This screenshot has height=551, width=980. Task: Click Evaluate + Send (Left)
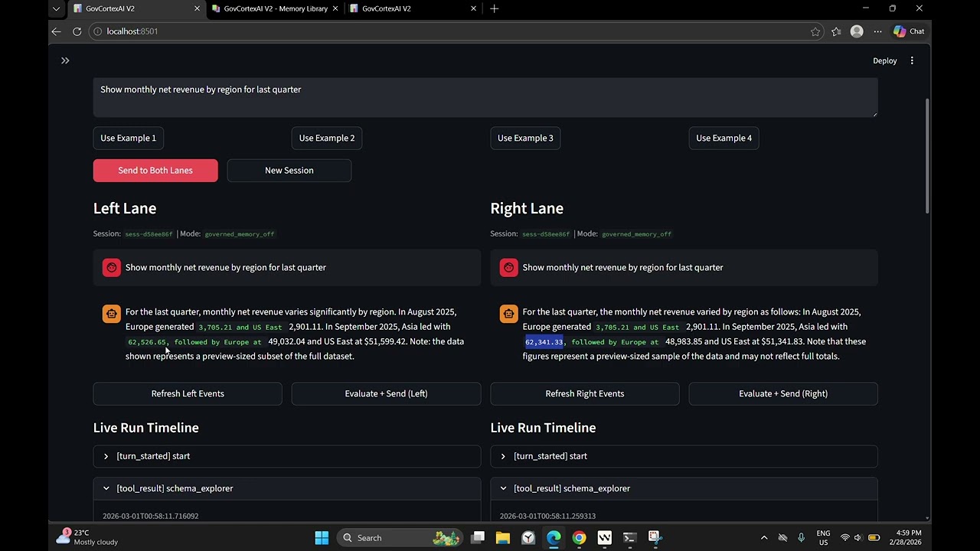386,393
